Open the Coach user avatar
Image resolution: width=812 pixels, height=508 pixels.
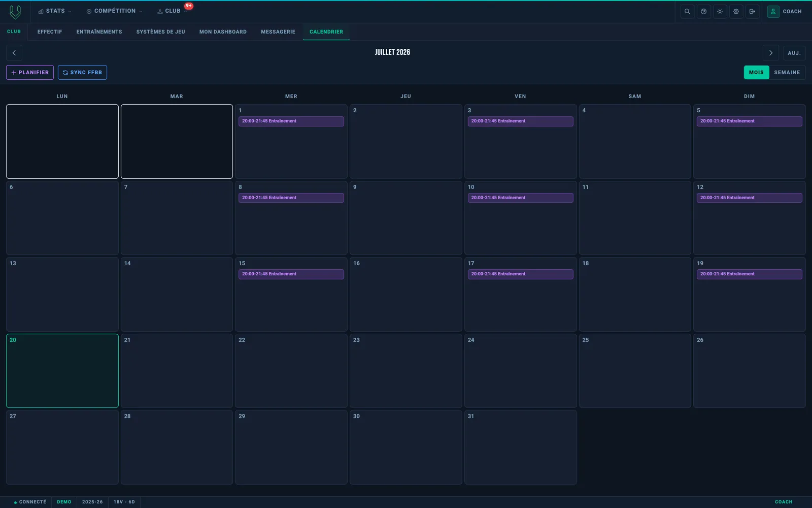(773, 12)
